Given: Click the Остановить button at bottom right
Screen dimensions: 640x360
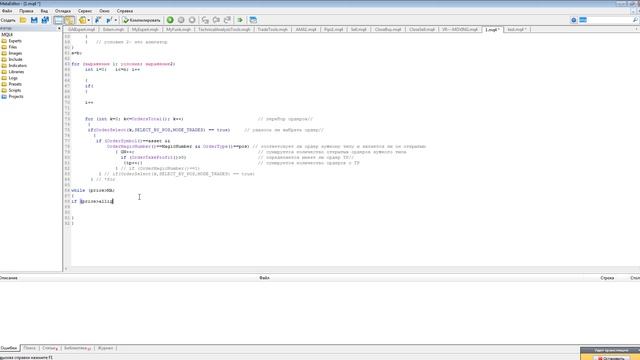Looking at the screenshot, I should [x=611, y=358].
